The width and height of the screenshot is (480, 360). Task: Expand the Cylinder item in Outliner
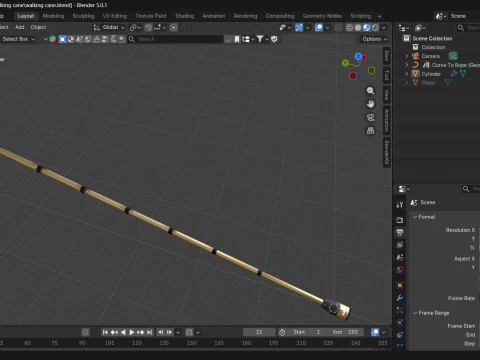(x=407, y=74)
